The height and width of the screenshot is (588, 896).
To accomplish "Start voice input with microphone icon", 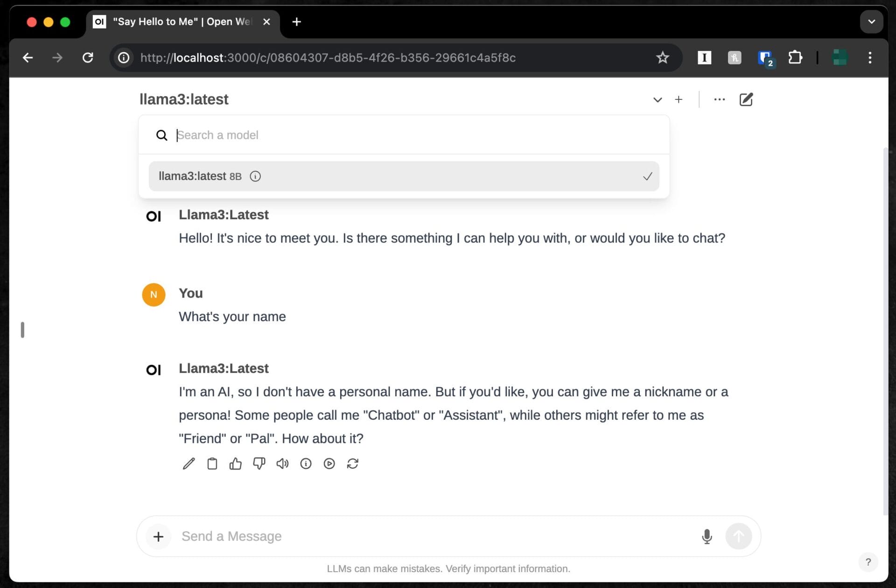I will tap(707, 536).
